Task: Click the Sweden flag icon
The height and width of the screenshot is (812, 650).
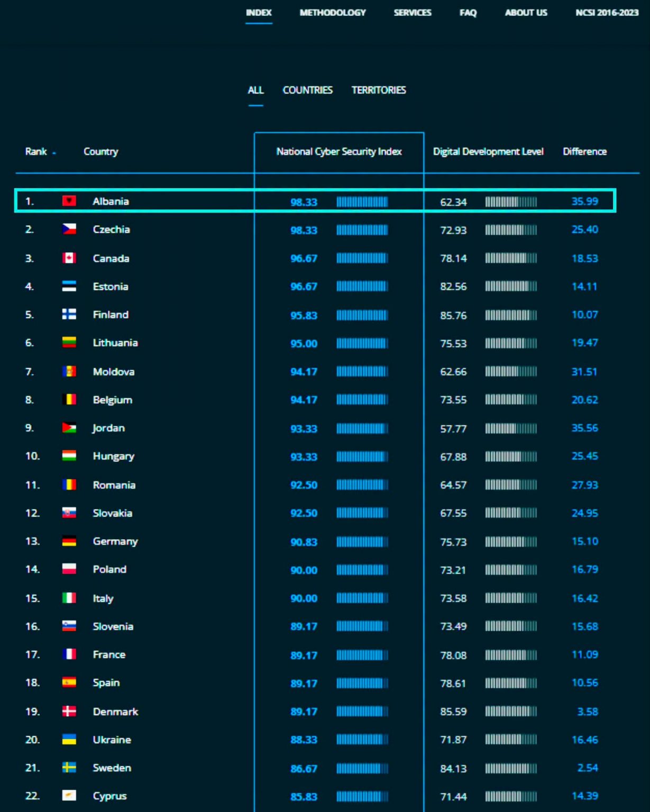Action: tap(69, 768)
